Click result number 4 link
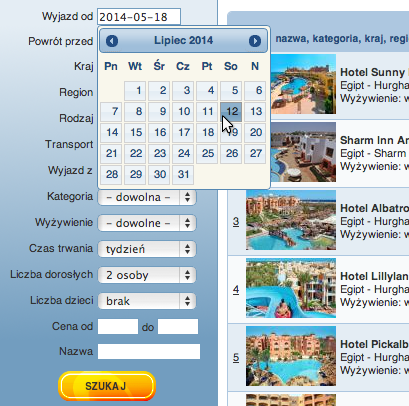This screenshot has height=406, width=409. click(236, 289)
